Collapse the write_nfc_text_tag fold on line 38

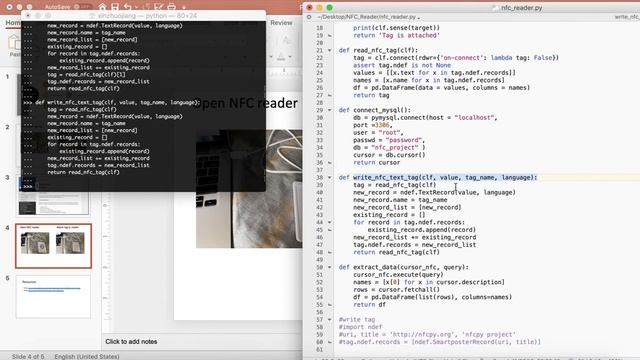pyautogui.click(x=330, y=178)
